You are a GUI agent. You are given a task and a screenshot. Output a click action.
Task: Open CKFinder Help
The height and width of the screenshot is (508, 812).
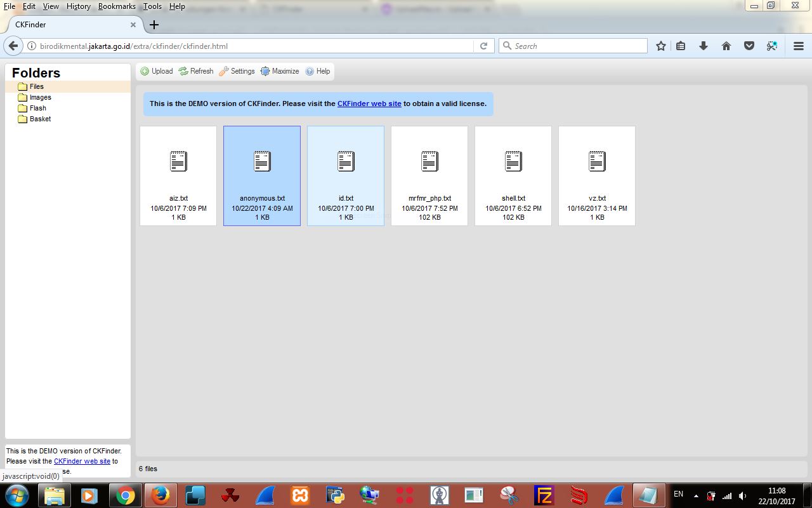[x=317, y=71]
